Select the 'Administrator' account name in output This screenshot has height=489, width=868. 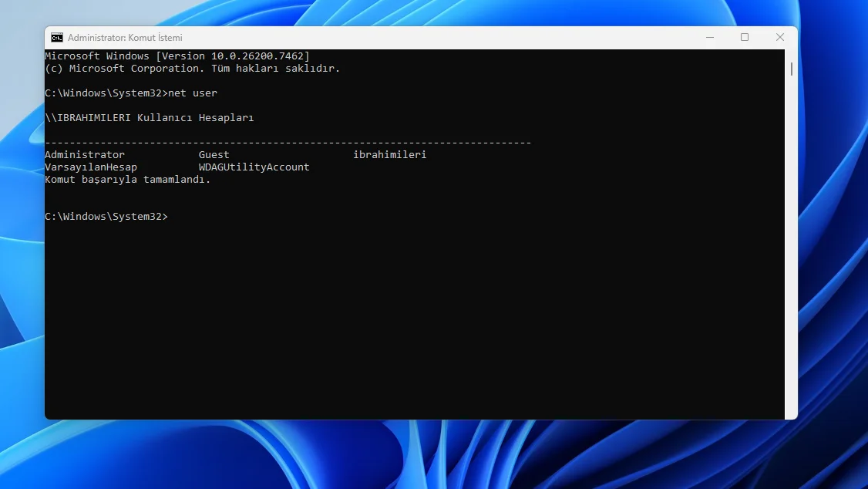pos(85,154)
